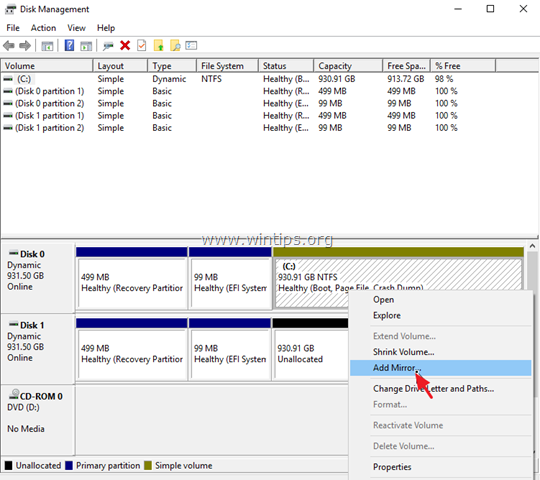Click the greyed-out Delete Volume entry
The image size is (540, 480).
click(440, 446)
